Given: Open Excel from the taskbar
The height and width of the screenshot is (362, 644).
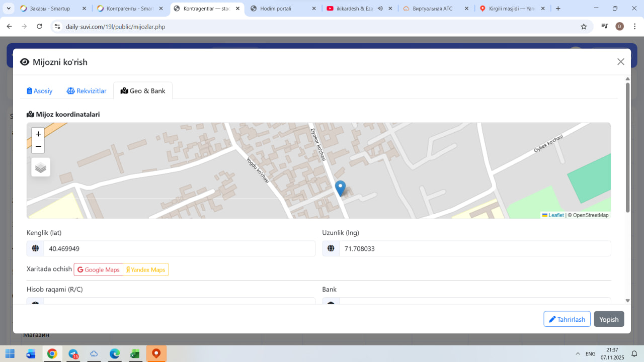Looking at the screenshot, I should [135, 353].
